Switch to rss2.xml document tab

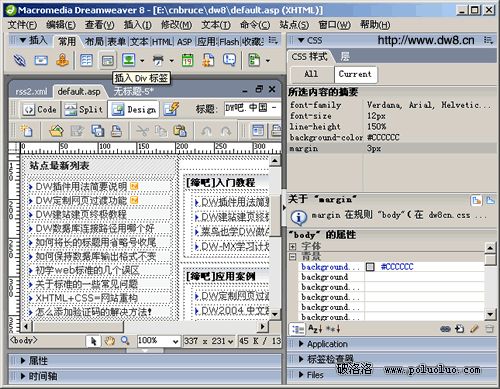coord(31,91)
